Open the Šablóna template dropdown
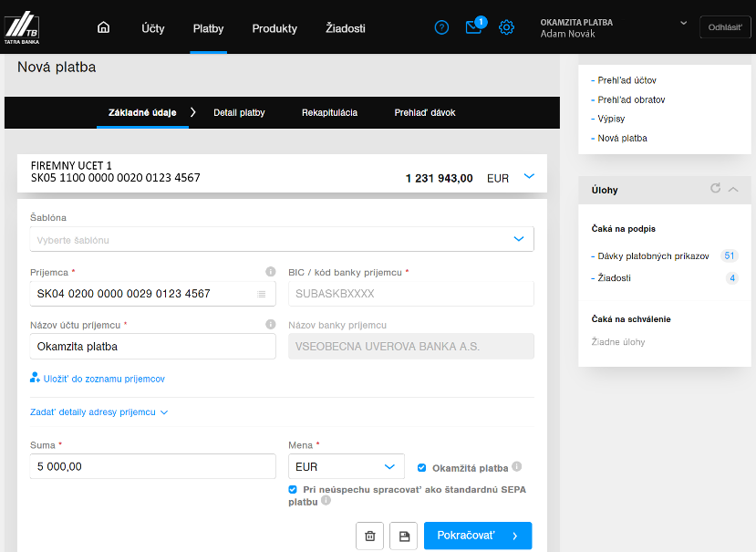 coord(282,239)
